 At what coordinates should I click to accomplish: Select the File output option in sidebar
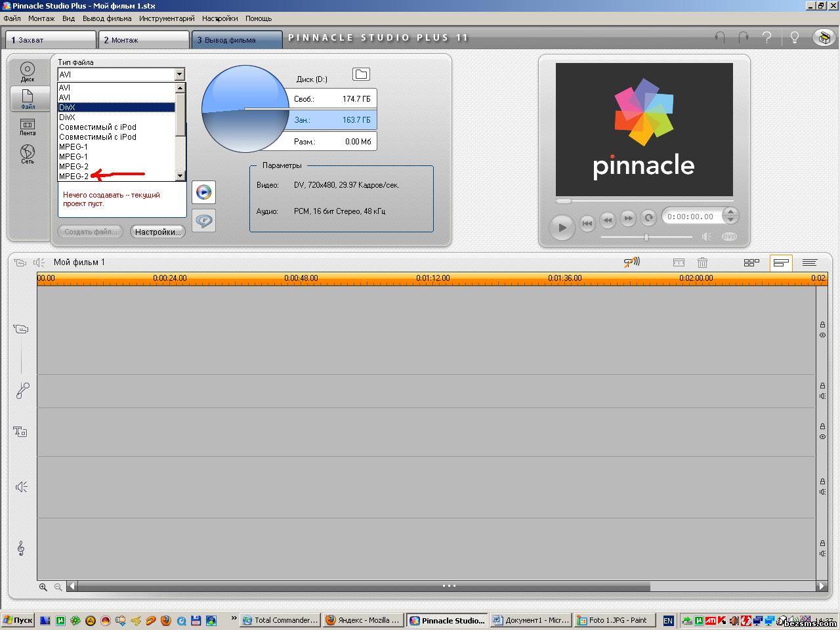click(x=28, y=98)
